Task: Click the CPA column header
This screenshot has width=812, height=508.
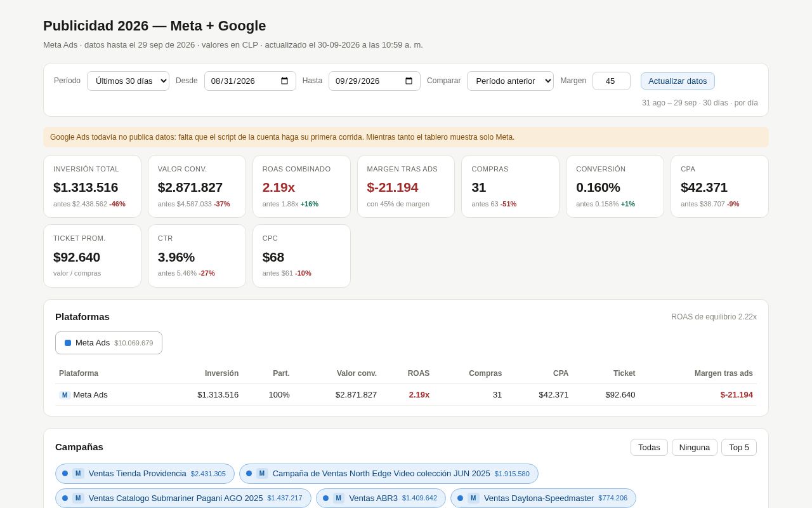Action: (x=561, y=373)
